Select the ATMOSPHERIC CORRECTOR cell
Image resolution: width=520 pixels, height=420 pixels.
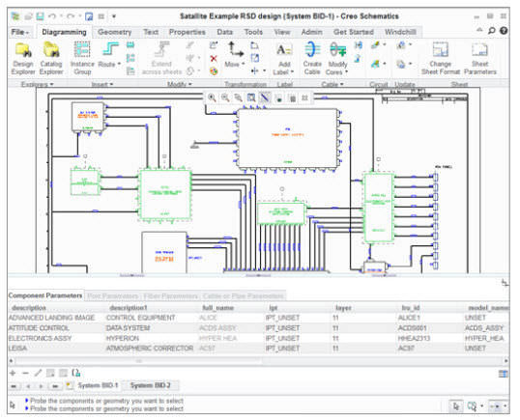pos(150,349)
